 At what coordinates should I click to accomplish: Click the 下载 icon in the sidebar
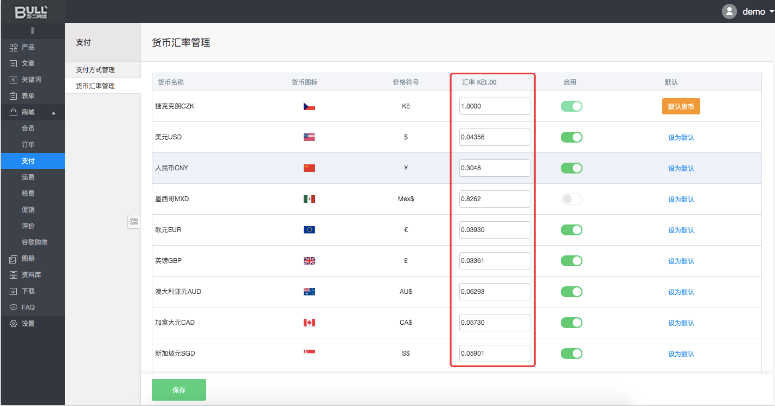[13, 290]
